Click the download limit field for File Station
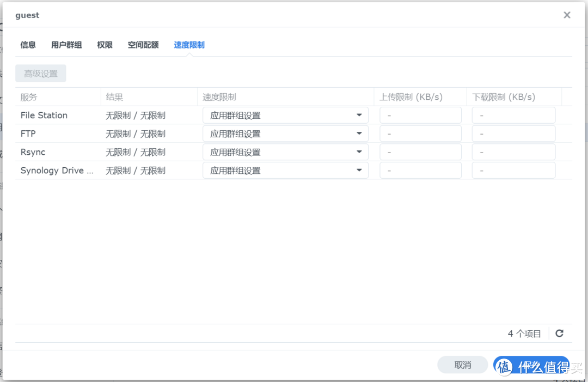The height and width of the screenshot is (382, 588). click(513, 115)
